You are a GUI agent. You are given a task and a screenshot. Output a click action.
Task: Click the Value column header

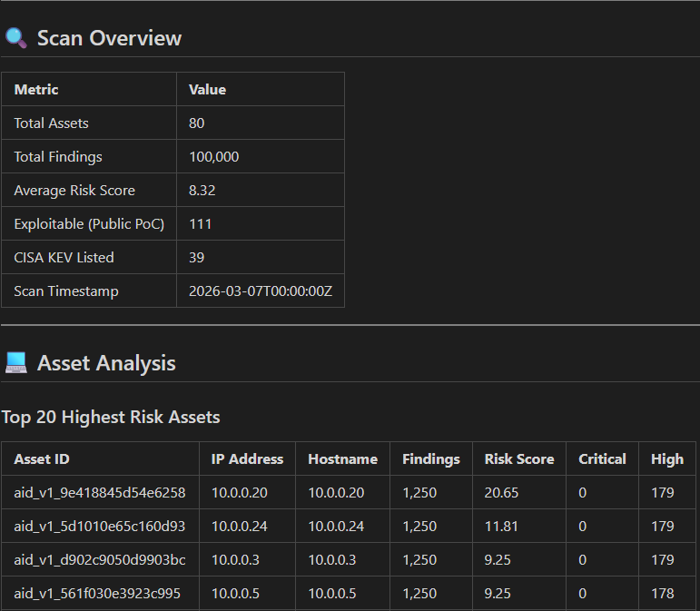point(207,89)
